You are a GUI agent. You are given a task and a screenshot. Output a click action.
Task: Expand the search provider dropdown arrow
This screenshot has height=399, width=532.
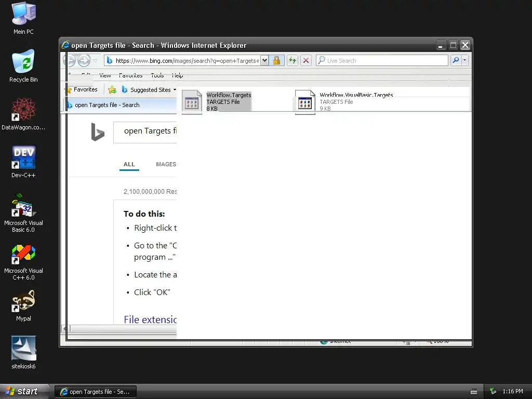click(x=465, y=60)
